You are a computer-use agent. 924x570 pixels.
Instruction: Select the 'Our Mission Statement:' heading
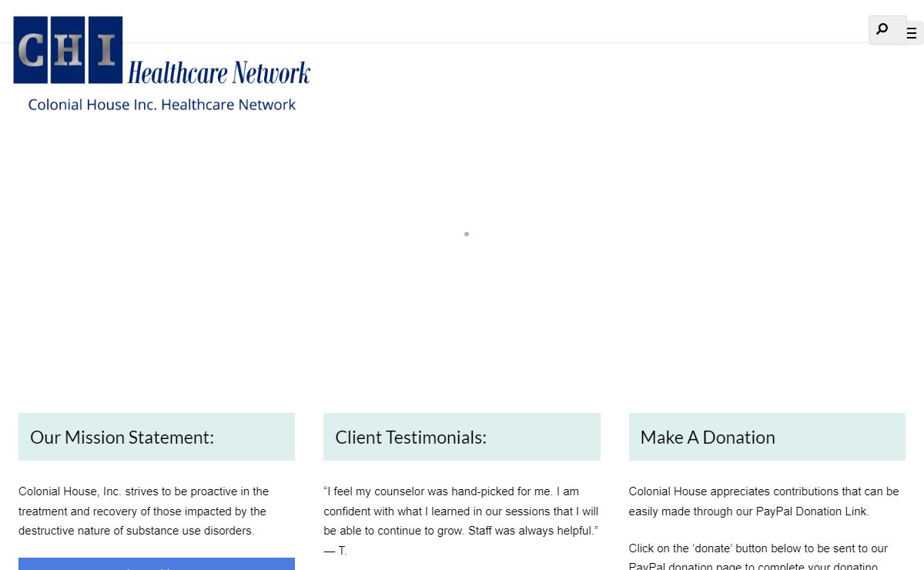tap(122, 438)
